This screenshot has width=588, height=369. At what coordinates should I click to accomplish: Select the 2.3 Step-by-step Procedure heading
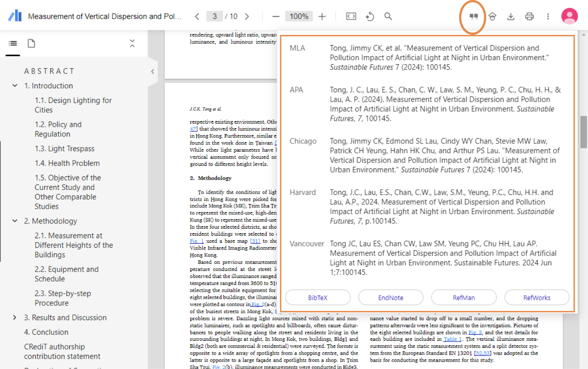point(63,298)
